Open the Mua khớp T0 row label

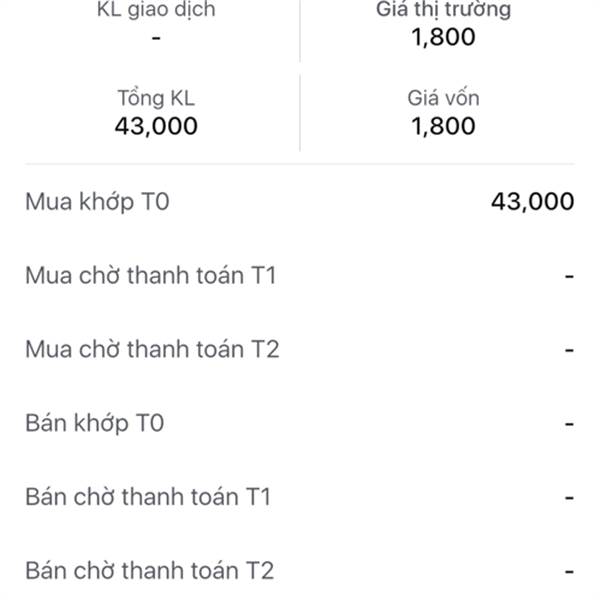coord(98,201)
